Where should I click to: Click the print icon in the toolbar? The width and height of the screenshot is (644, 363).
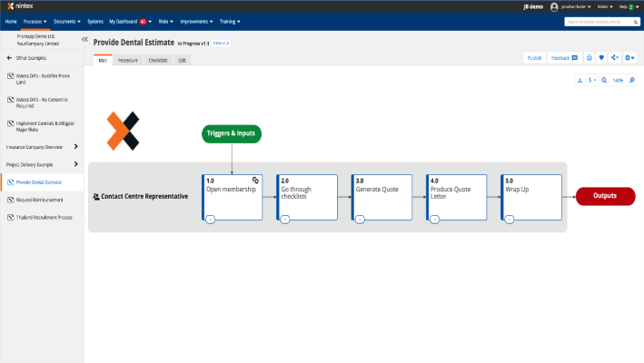click(589, 57)
